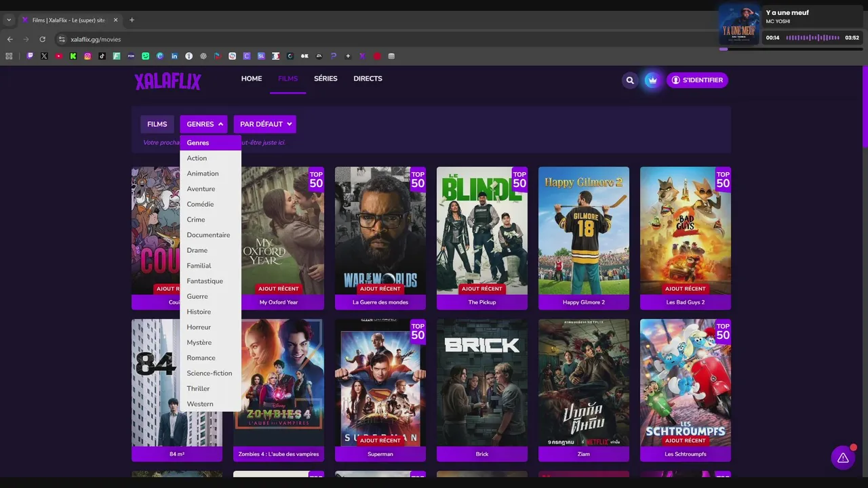Click the Ziam title link
The height and width of the screenshot is (488, 868).
point(584,454)
